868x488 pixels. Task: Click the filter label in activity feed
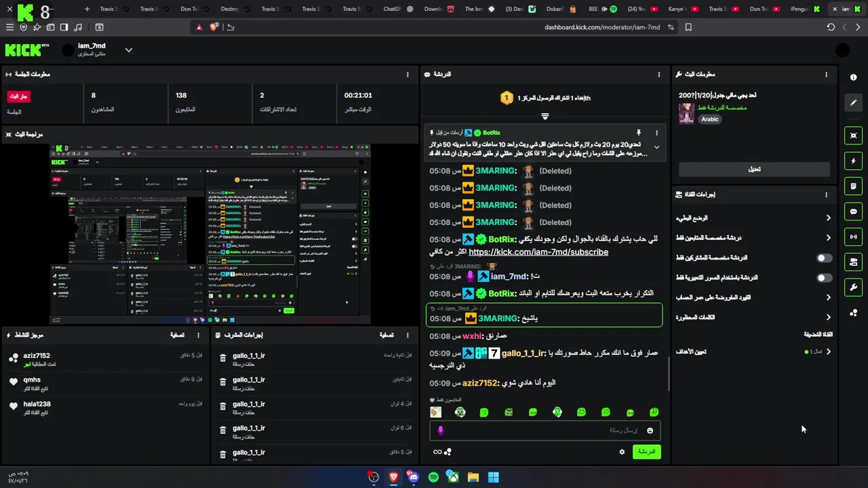[177, 335]
